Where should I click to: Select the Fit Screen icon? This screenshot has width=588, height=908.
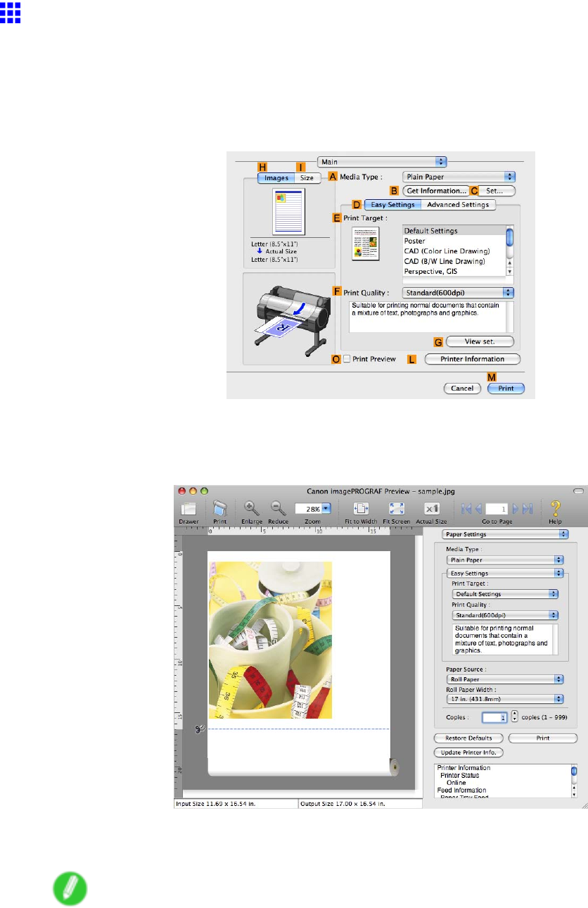pos(395,509)
